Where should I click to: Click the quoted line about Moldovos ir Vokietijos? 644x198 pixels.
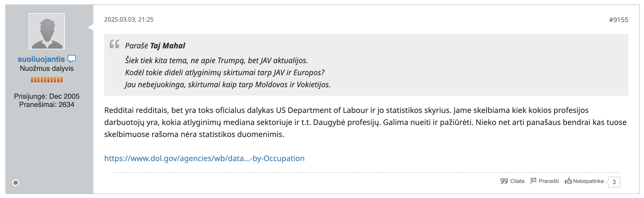click(228, 85)
